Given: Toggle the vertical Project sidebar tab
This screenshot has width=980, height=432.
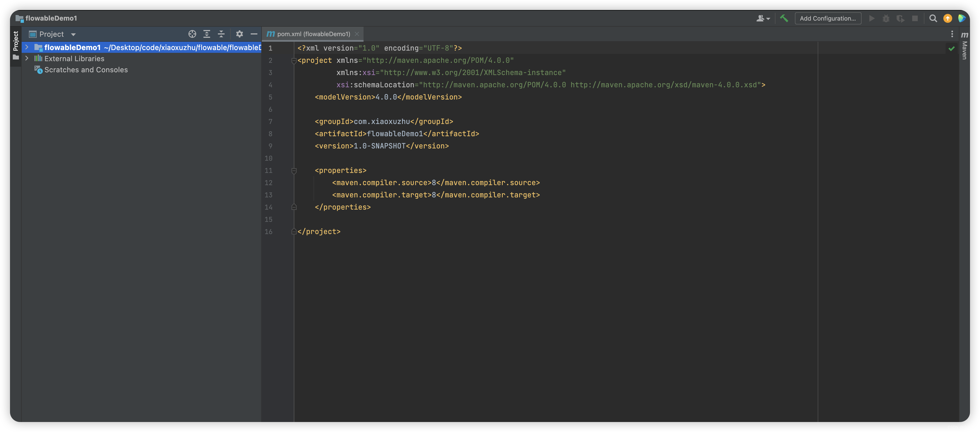Looking at the screenshot, I should 16,41.
